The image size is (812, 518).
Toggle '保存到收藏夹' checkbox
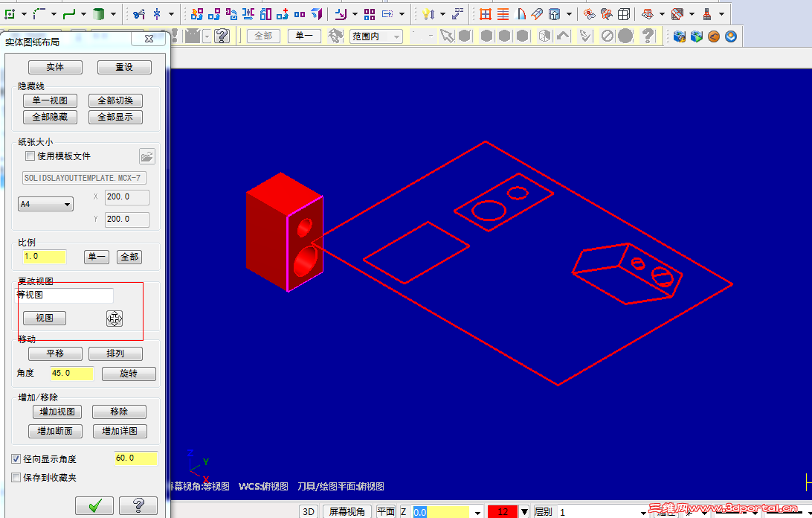pos(16,478)
